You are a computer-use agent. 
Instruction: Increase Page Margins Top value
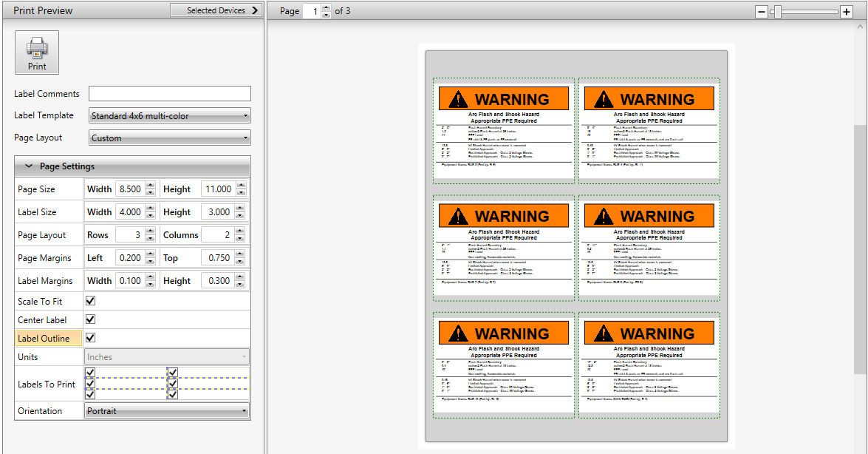pos(239,254)
